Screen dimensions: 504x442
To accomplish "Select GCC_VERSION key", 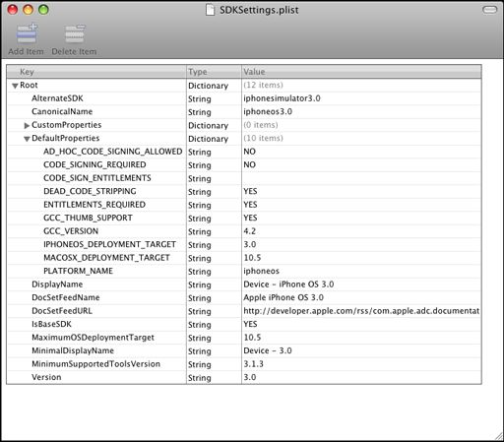I will point(71,231).
